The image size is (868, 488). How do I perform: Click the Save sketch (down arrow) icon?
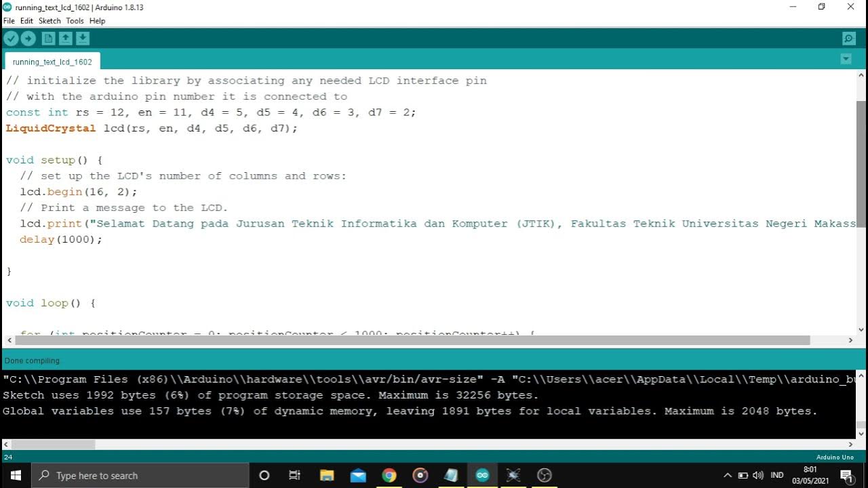click(x=83, y=39)
